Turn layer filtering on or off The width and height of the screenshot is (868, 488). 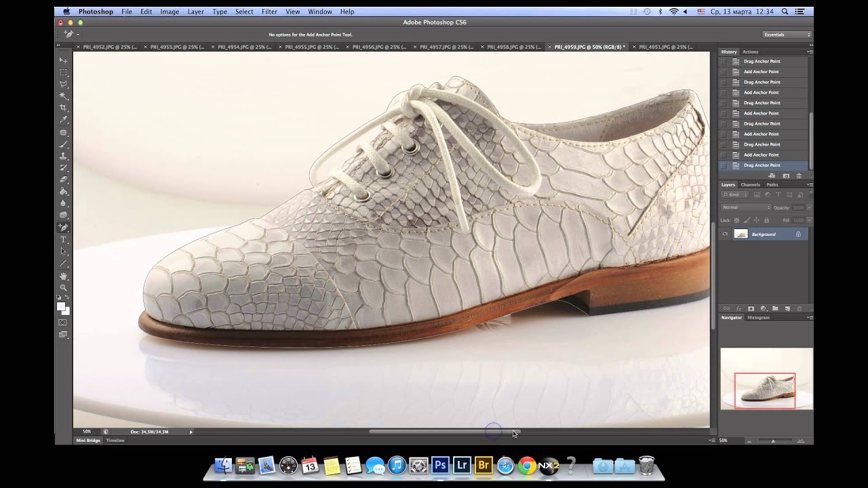click(810, 195)
